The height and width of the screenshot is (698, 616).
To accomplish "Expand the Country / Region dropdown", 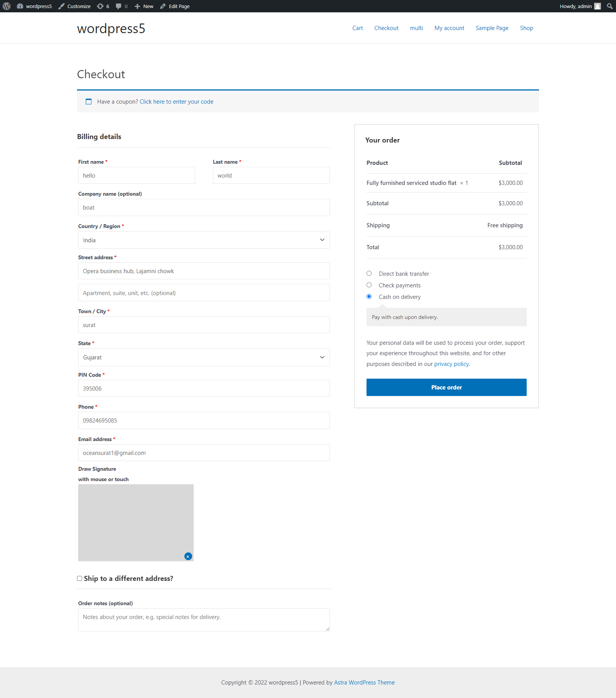I will click(204, 240).
